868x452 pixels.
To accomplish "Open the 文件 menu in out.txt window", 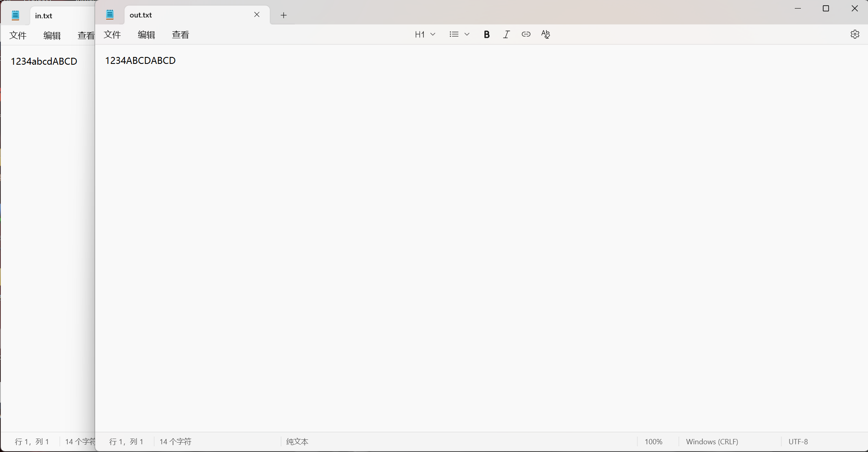I will click(x=112, y=35).
